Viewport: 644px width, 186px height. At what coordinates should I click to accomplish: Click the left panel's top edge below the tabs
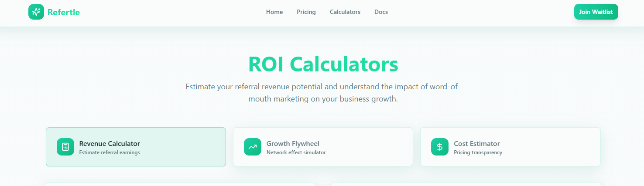click(180, 184)
